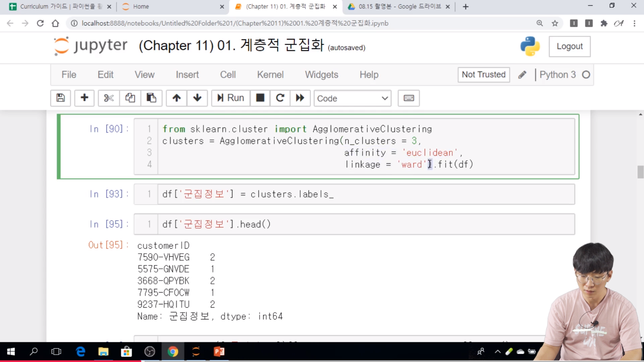This screenshot has width=644, height=362.
Task: Move selected cell down arrow
Action: [197, 98]
